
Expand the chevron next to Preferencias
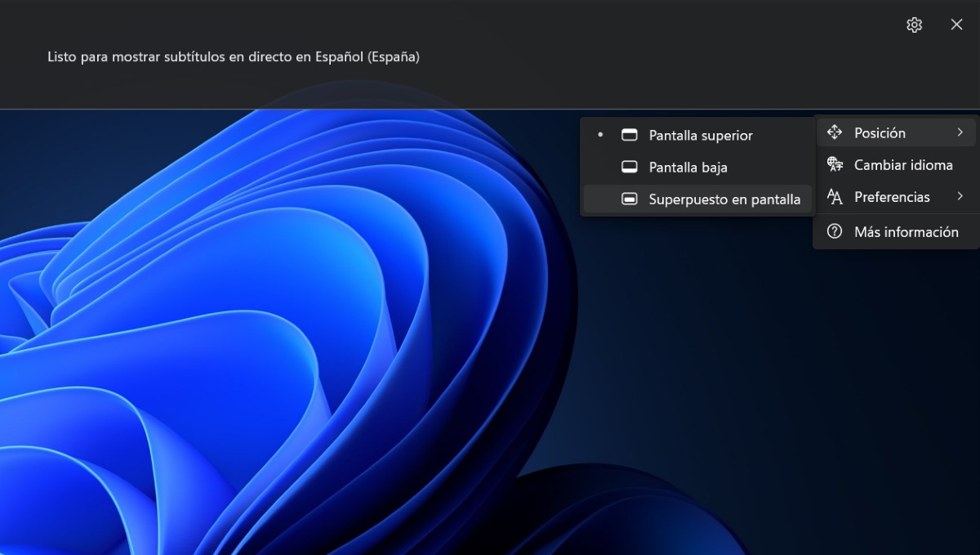960,197
